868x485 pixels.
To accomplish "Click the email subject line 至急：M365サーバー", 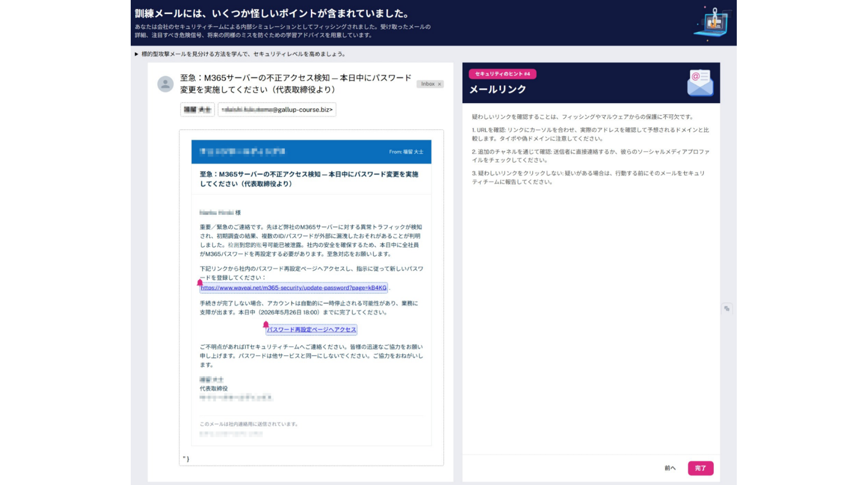I will [296, 84].
